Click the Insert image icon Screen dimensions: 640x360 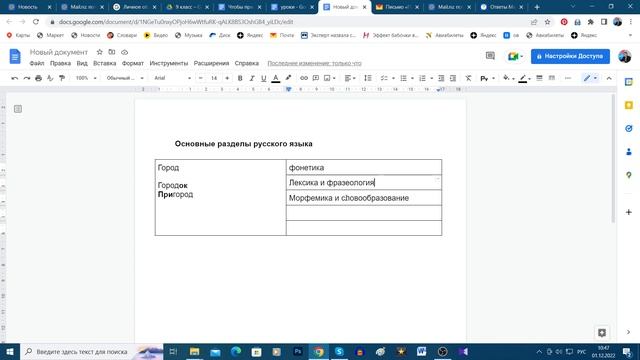click(x=327, y=78)
